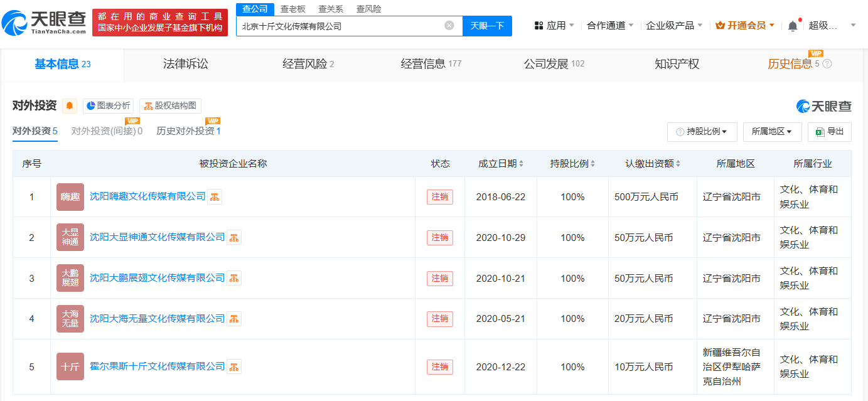
Task: Open the 沈阳大海无量文化传媒有限公司 company link
Action: click(x=157, y=319)
